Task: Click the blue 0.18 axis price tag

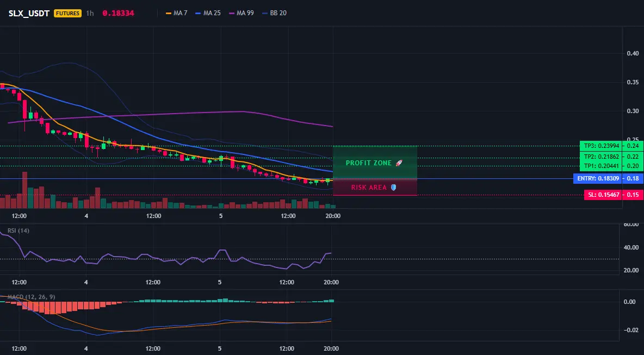Action: click(633, 178)
